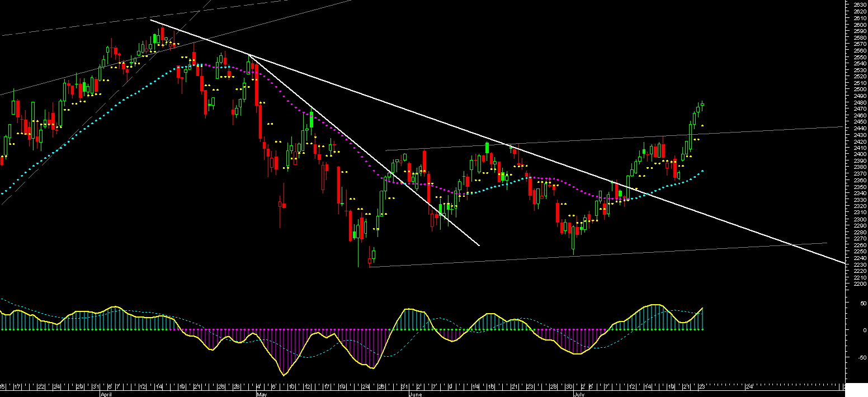The image size is (868, 397).
Task: Click the 2550 price level label
Action: (860, 57)
